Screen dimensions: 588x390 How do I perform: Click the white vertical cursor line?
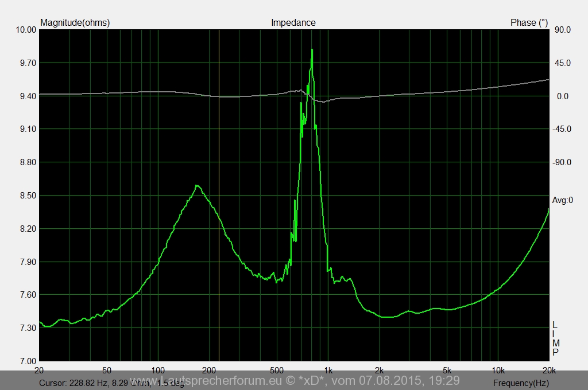tap(219, 172)
